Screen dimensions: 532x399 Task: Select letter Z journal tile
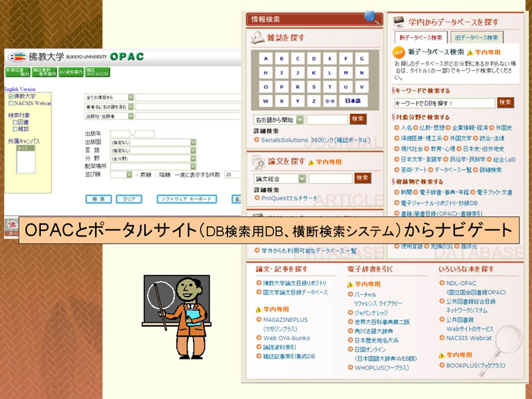click(x=314, y=101)
